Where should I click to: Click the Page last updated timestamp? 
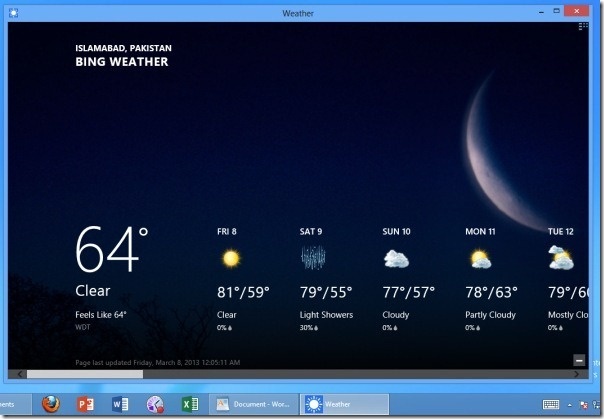coord(158,362)
